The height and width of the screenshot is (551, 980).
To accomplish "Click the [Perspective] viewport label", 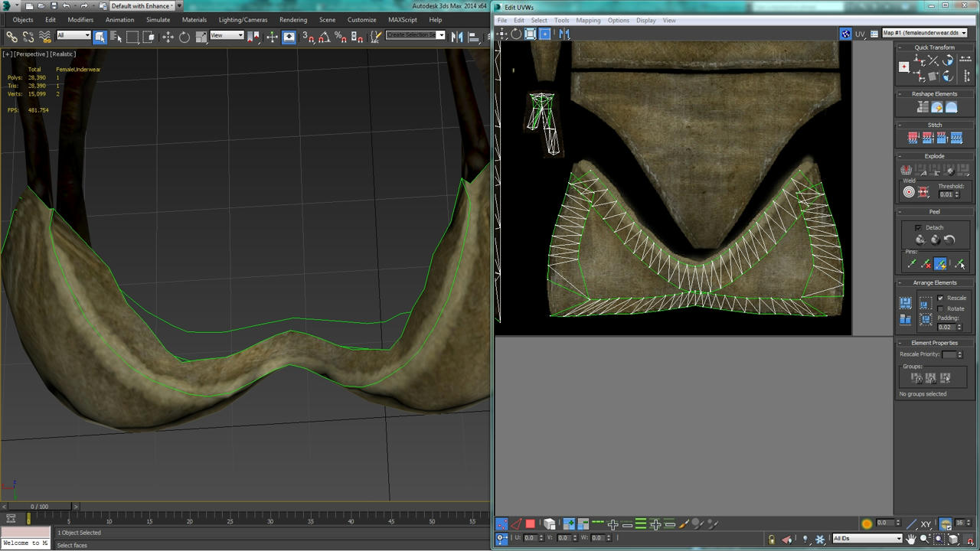I will (31, 54).
